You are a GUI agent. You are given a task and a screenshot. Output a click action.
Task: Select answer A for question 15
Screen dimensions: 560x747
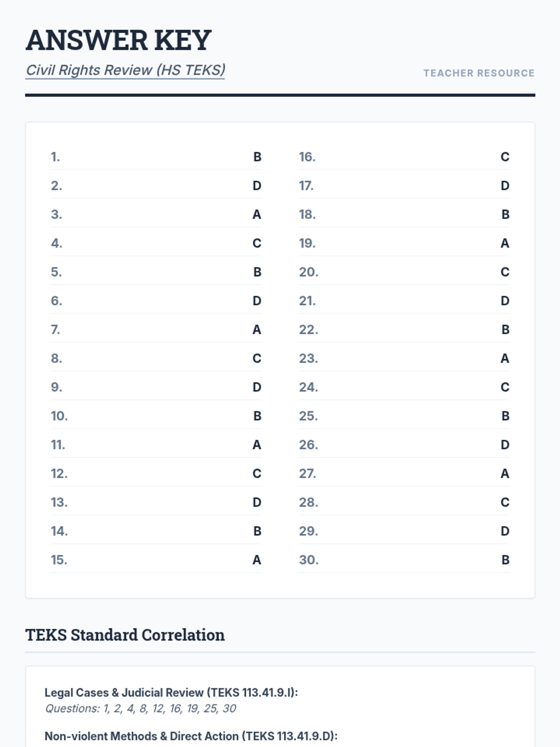[257, 560]
